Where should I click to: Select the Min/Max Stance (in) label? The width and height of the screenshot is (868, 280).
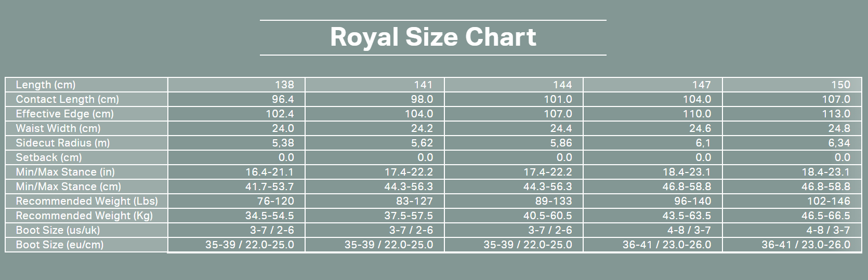coord(65,172)
